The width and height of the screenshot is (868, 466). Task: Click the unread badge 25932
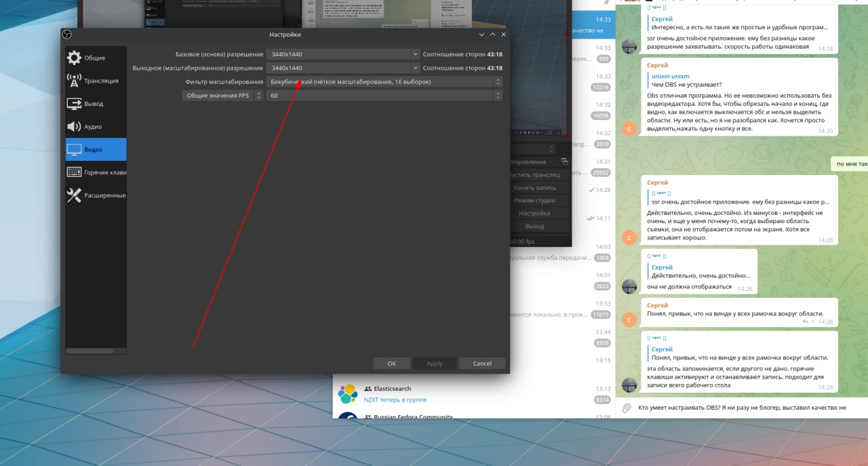(x=600, y=172)
